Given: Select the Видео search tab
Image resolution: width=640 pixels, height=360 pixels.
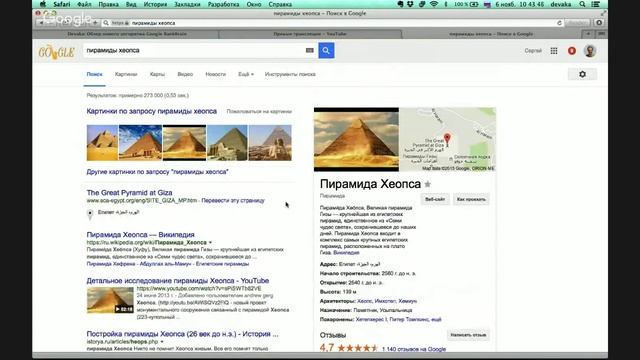Looking at the screenshot, I should click(x=185, y=74).
